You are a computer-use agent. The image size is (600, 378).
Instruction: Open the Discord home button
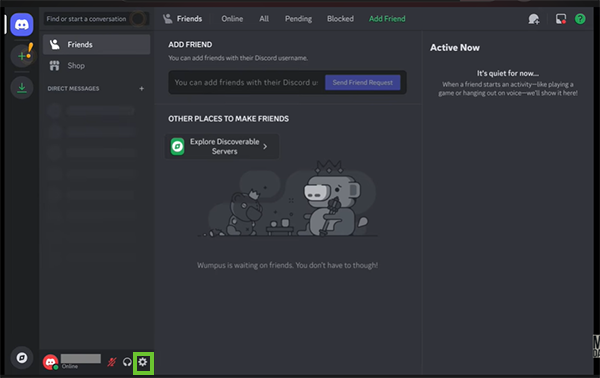click(22, 24)
